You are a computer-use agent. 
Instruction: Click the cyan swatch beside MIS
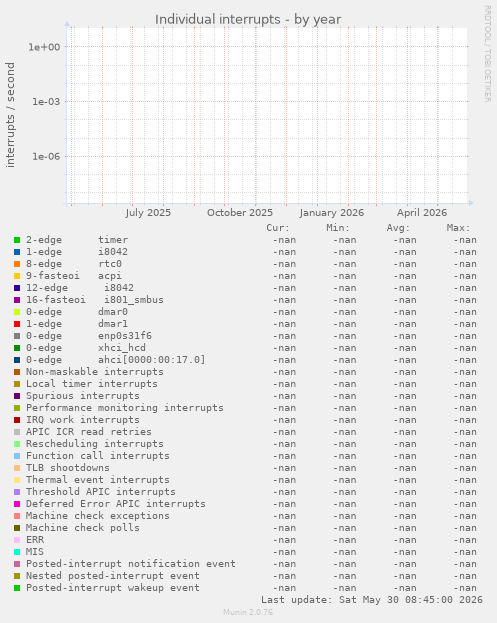point(17,552)
